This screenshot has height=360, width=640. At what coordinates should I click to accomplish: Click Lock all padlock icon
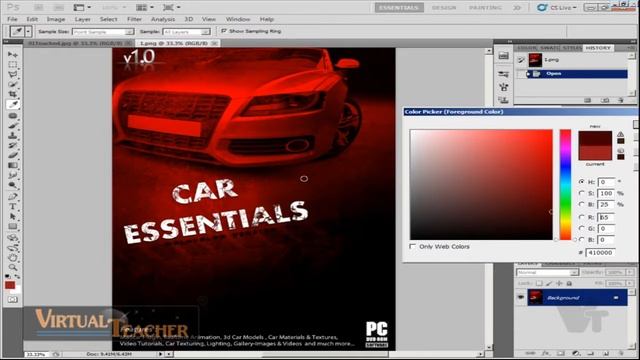point(569,283)
